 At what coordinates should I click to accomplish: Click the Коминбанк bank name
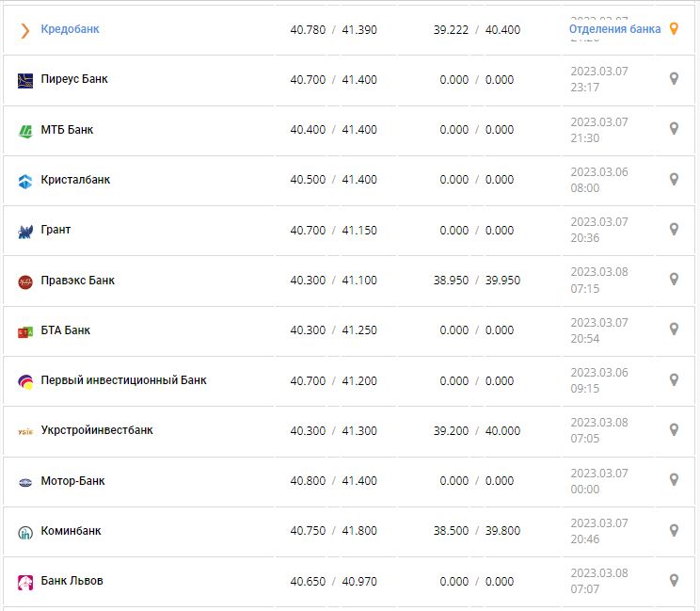coord(71,531)
